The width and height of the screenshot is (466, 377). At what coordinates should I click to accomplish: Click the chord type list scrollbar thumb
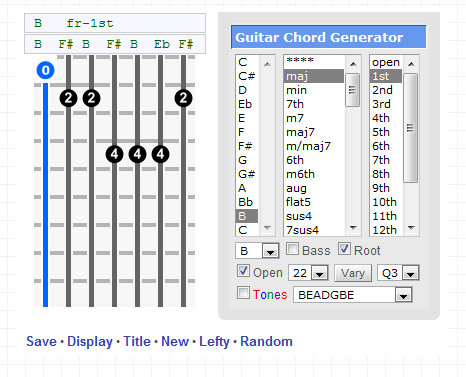click(353, 90)
